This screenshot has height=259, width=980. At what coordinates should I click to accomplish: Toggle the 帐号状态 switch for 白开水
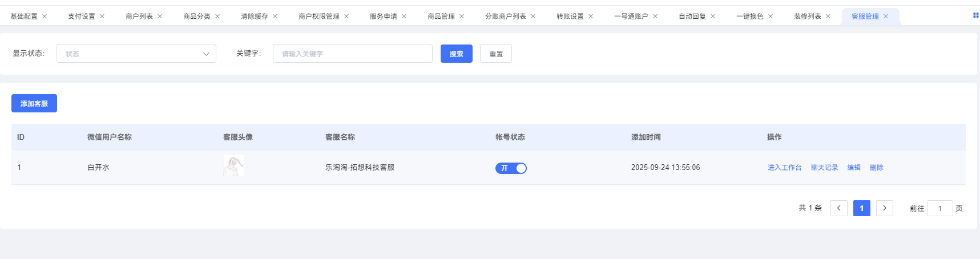pyautogui.click(x=511, y=168)
